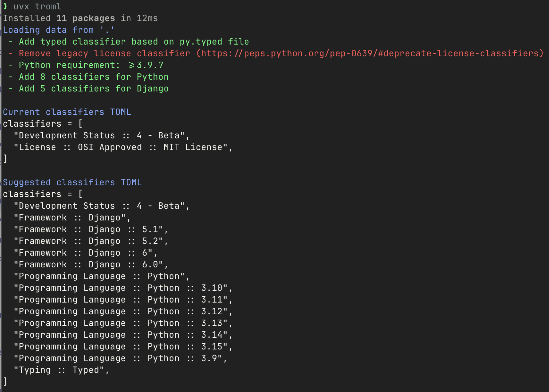The image size is (549, 392).
Task: Click 'Framework :: Django :: 5.1' entry
Action: click(x=90, y=229)
